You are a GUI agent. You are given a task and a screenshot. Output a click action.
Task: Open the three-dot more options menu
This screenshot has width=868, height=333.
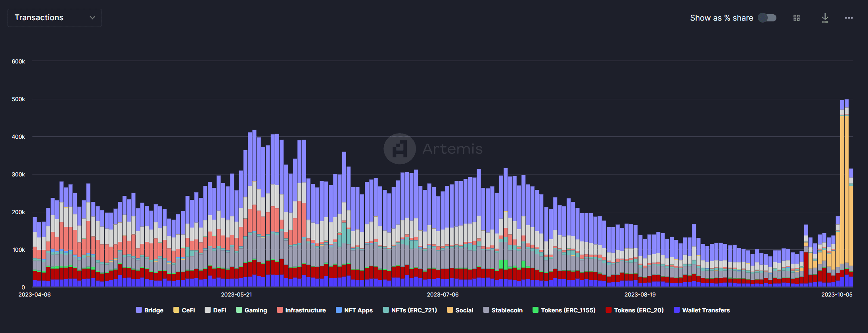tap(849, 18)
